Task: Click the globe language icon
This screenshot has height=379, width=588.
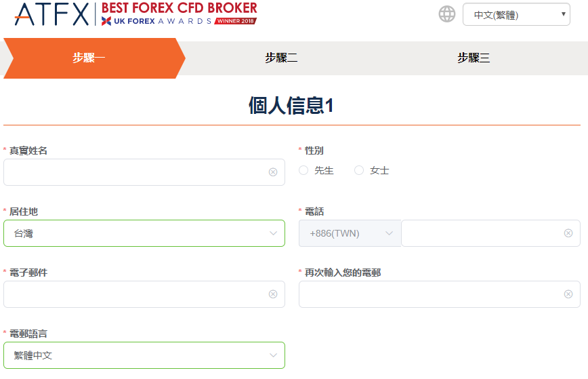Action: point(447,14)
